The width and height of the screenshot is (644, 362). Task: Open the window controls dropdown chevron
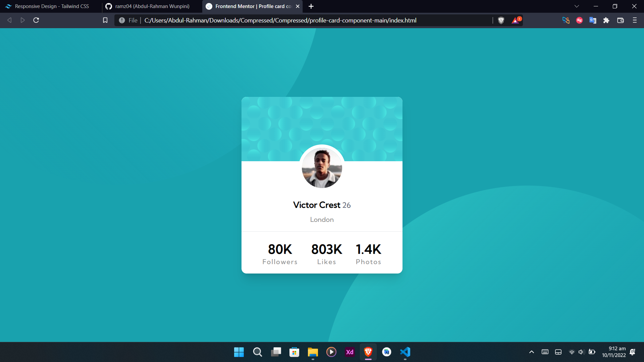click(577, 6)
